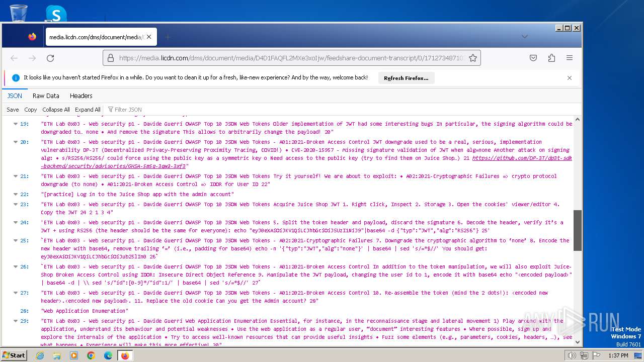Collapse JSON row 29
Viewport: 644px width, 362px height.
(16, 321)
